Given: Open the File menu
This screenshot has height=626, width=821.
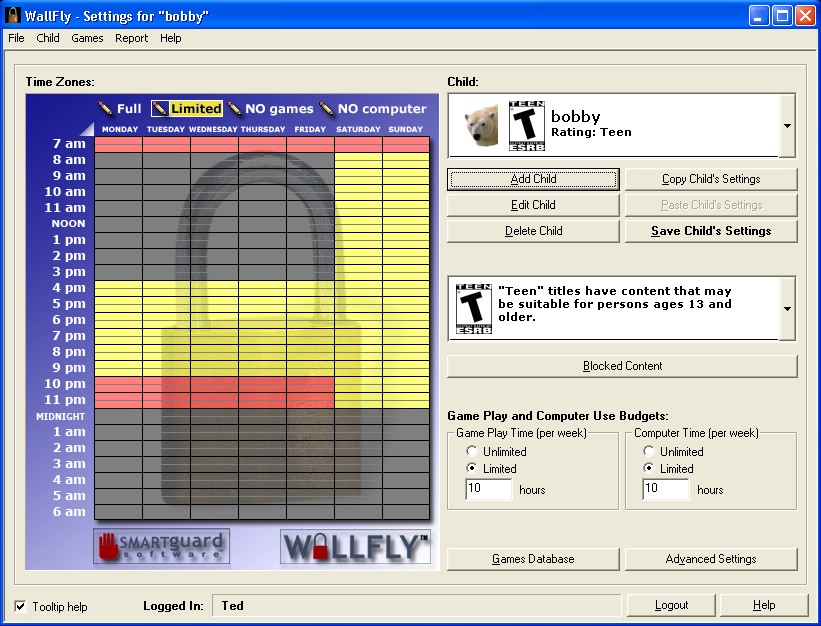Looking at the screenshot, I should point(16,38).
